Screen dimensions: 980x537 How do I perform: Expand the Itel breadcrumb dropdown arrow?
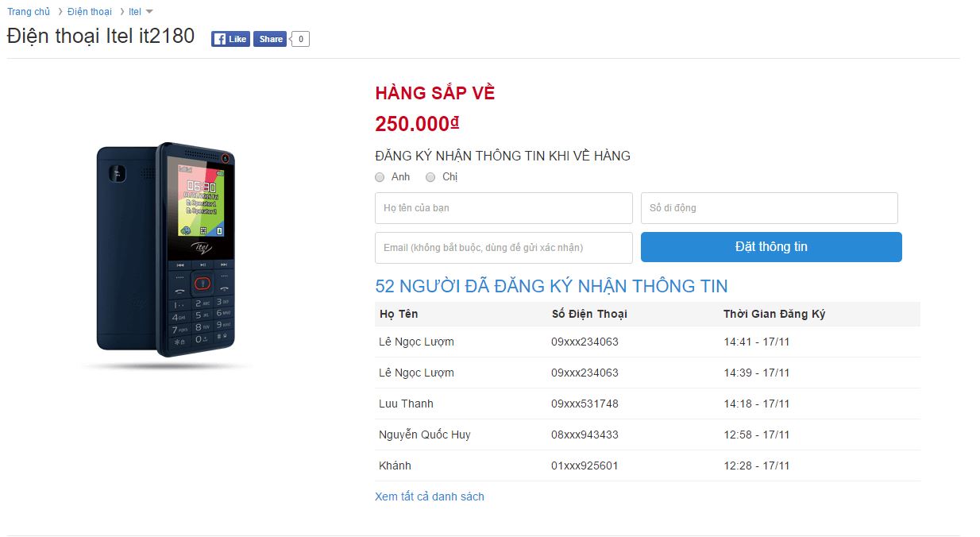(x=151, y=11)
